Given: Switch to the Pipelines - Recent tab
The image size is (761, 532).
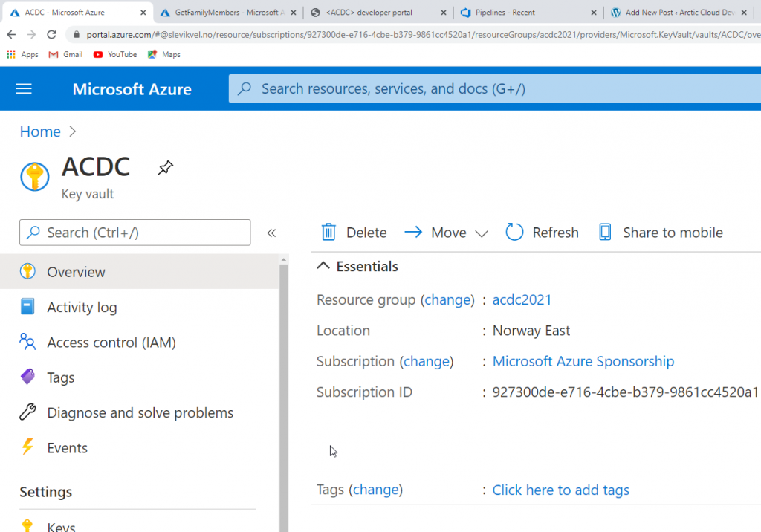Looking at the screenshot, I should pos(529,13).
